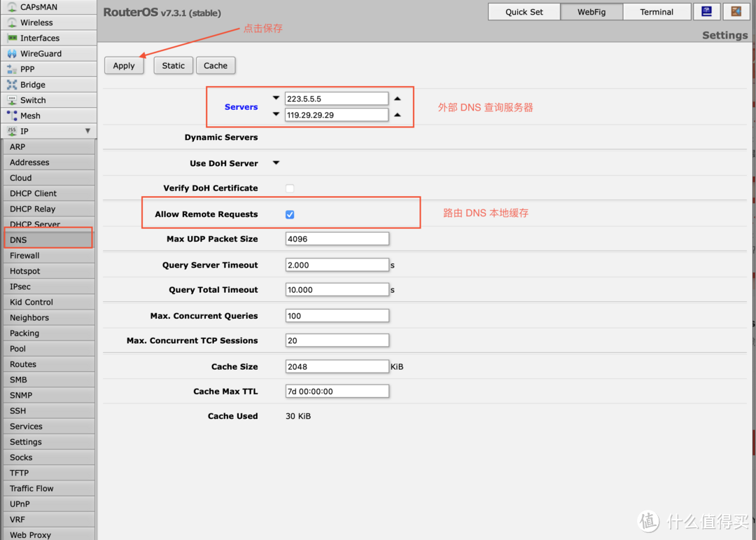This screenshot has width=756, height=540.
Task: Enable Verify DoH Certificate
Action: click(289, 188)
